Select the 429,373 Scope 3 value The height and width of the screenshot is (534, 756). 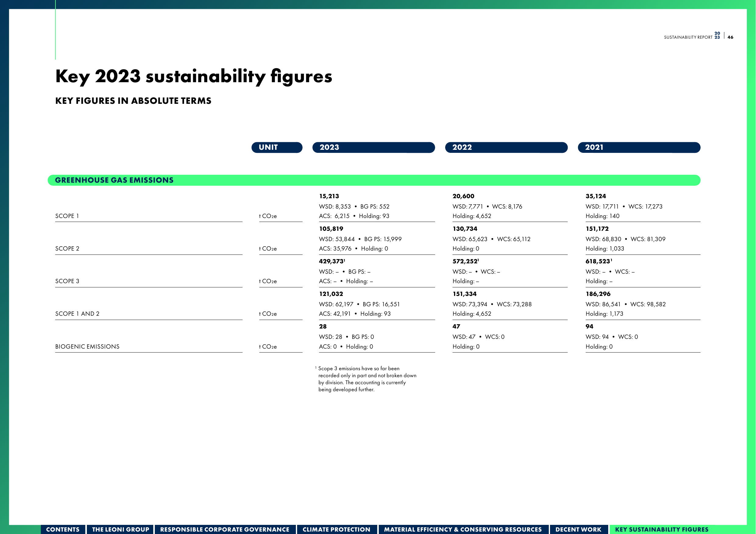(x=332, y=261)
